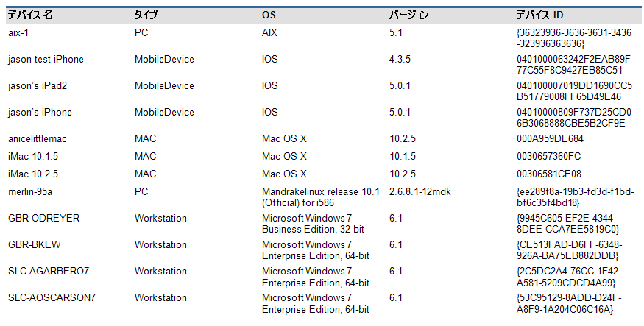Sort by the デバイス名 column header
The width and height of the screenshot is (644, 326).
30,15
